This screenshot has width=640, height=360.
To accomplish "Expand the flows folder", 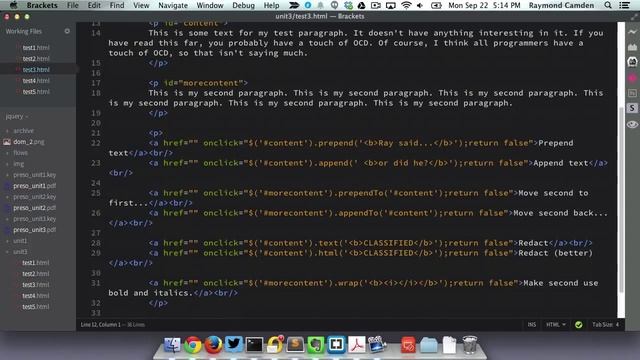I will point(20,153).
